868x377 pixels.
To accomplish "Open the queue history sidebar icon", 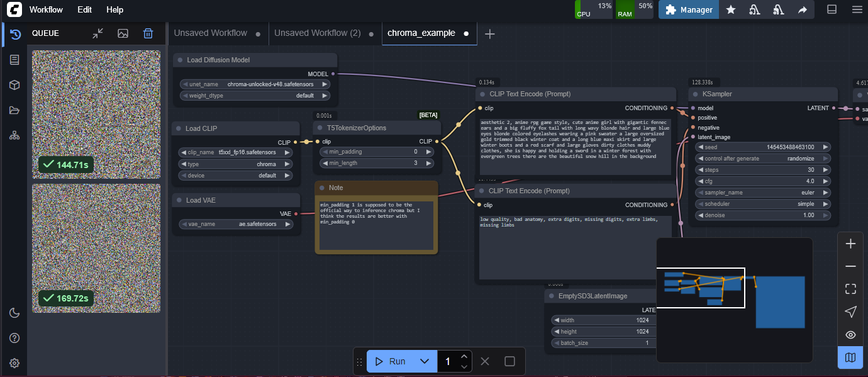I will [x=15, y=34].
